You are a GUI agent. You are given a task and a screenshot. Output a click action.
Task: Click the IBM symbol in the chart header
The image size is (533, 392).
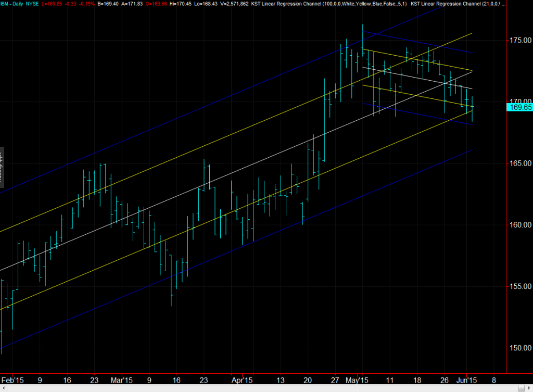tap(4, 4)
